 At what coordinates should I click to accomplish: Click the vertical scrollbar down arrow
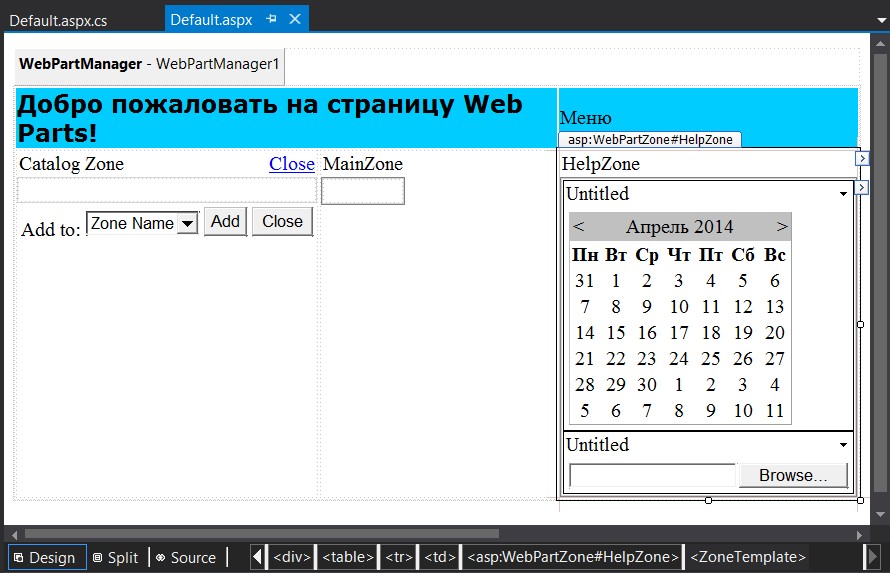(x=880, y=515)
